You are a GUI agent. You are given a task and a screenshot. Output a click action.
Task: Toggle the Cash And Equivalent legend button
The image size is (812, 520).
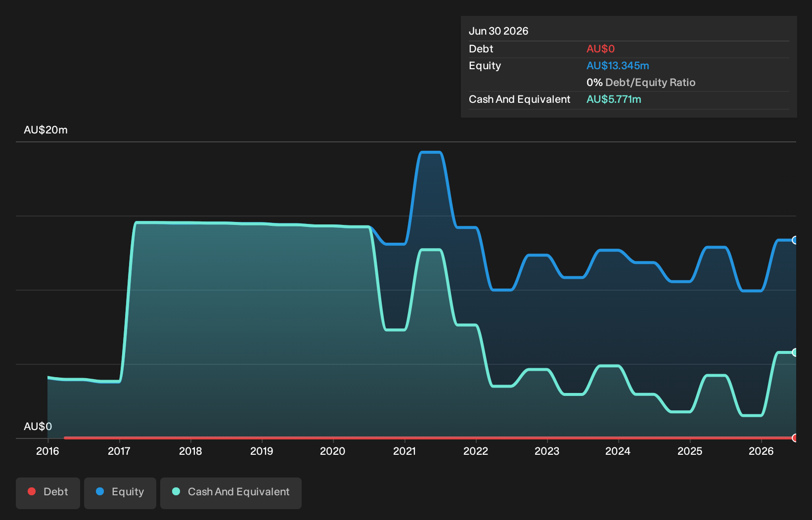(x=231, y=493)
